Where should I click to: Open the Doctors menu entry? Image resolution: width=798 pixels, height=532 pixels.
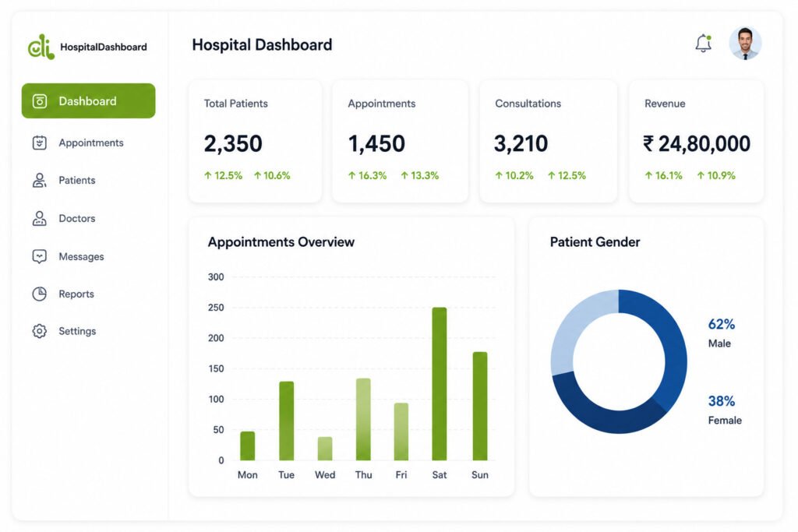click(x=77, y=218)
